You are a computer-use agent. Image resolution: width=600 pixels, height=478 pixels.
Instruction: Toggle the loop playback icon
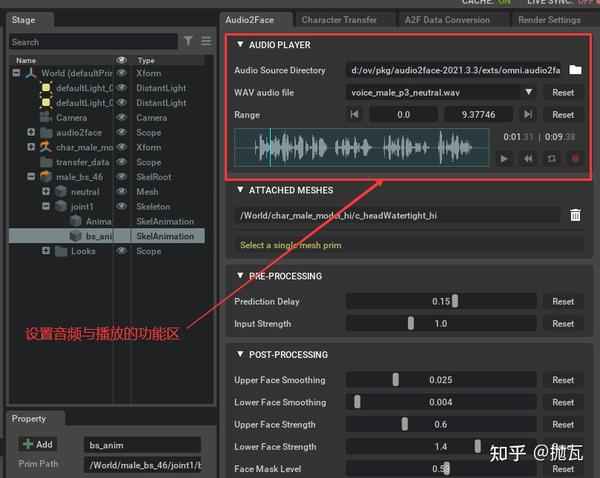click(x=550, y=158)
